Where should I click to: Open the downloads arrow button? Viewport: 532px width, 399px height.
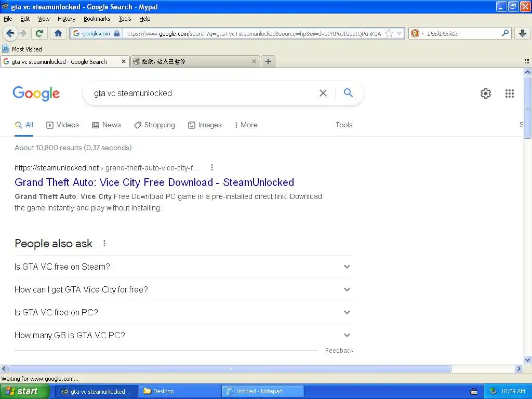(x=523, y=33)
